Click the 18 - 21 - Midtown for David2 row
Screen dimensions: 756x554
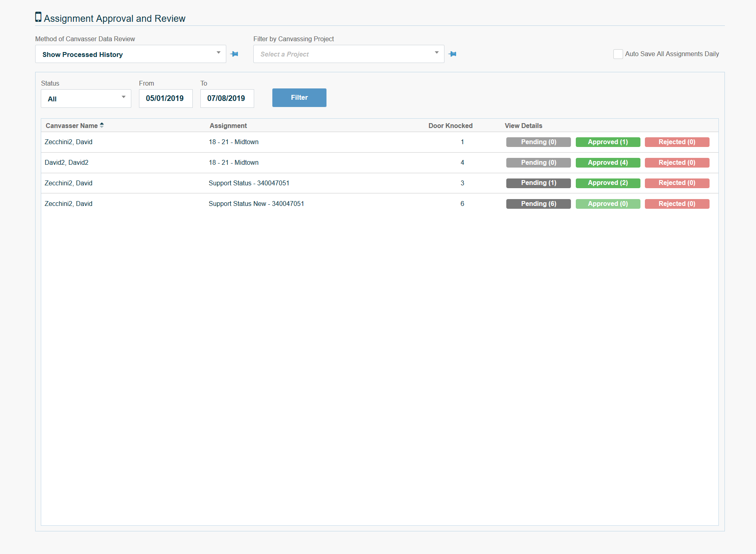(234, 162)
